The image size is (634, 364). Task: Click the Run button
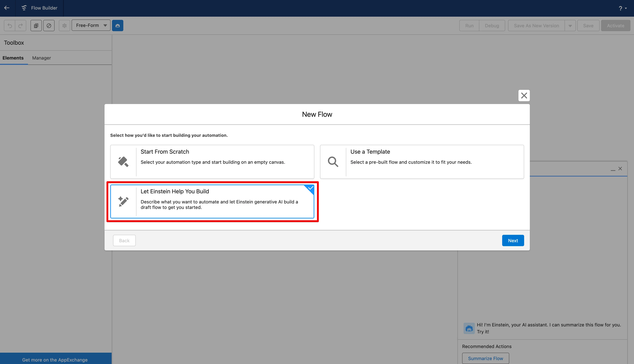pyautogui.click(x=469, y=26)
